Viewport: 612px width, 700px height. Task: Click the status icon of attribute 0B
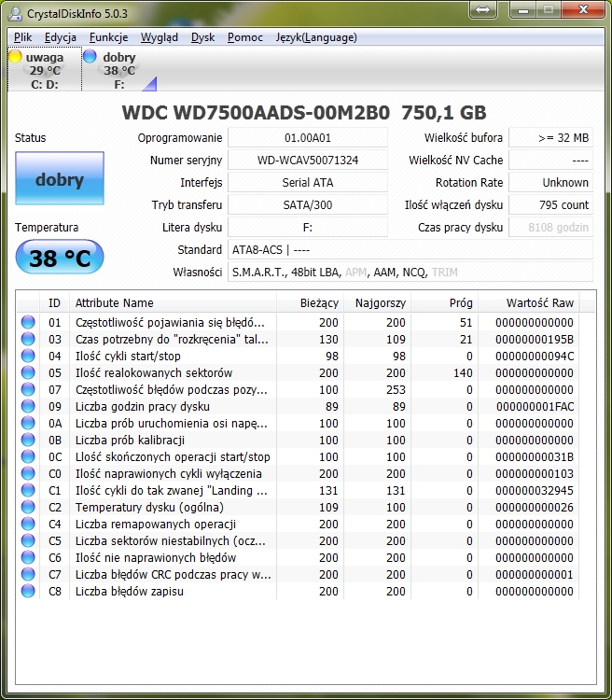coord(28,440)
